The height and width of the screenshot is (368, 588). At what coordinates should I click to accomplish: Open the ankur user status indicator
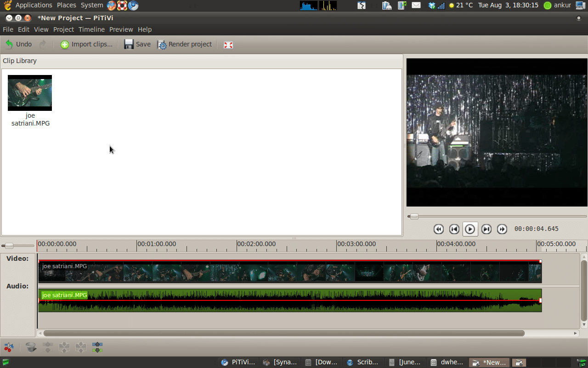pyautogui.click(x=557, y=6)
